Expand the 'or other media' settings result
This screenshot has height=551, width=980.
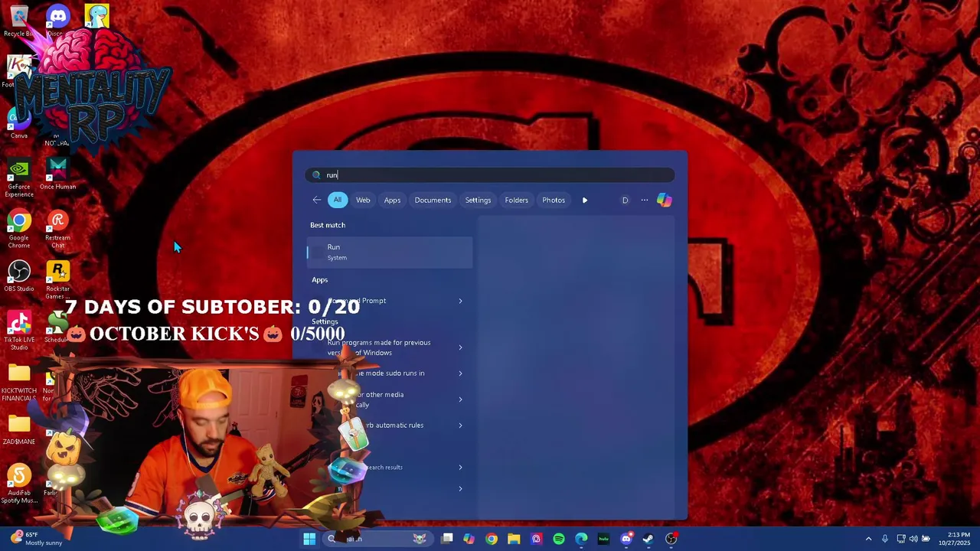tap(460, 399)
